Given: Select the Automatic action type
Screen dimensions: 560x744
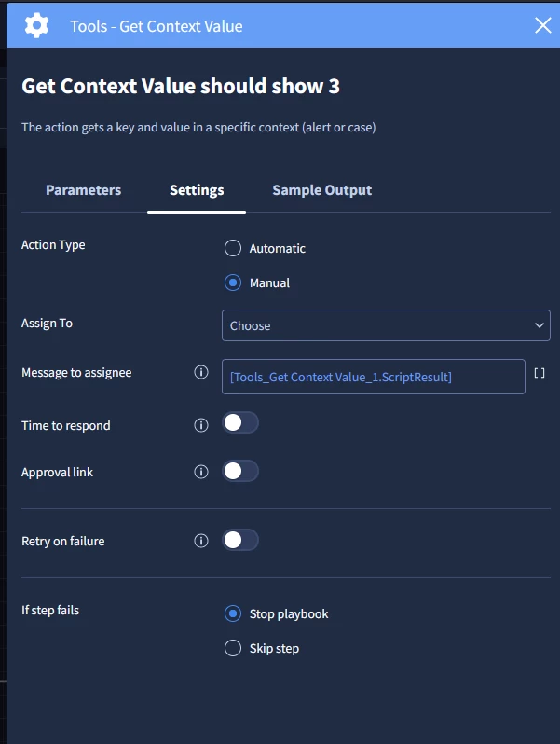Looking at the screenshot, I should [233, 248].
